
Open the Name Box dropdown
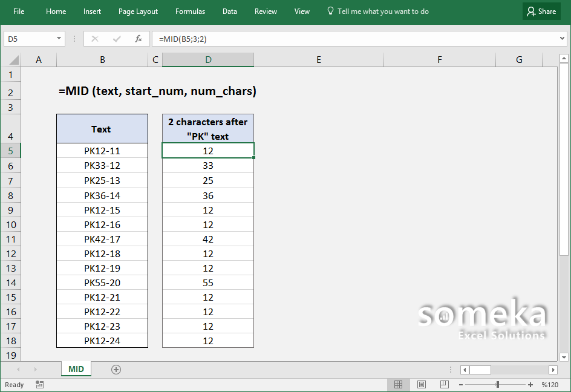[x=58, y=38]
